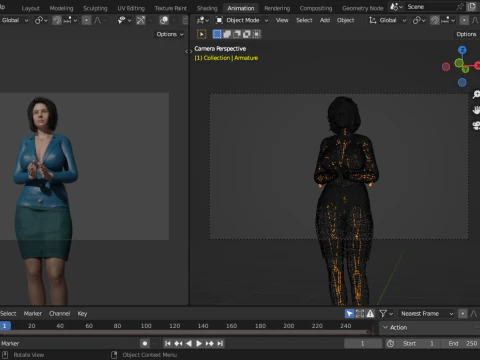Open the timeline Key menu
This screenshot has height=360, width=480.
pyautogui.click(x=82, y=314)
